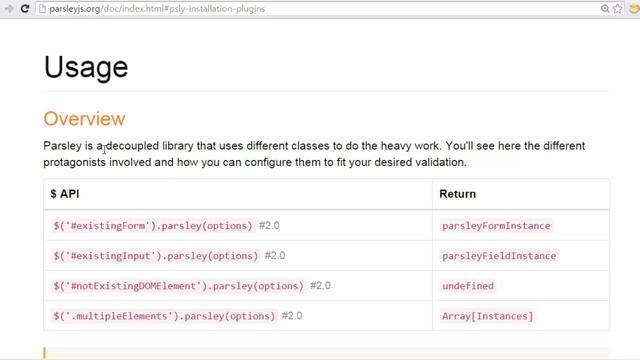Click the undefined return value

468,286
